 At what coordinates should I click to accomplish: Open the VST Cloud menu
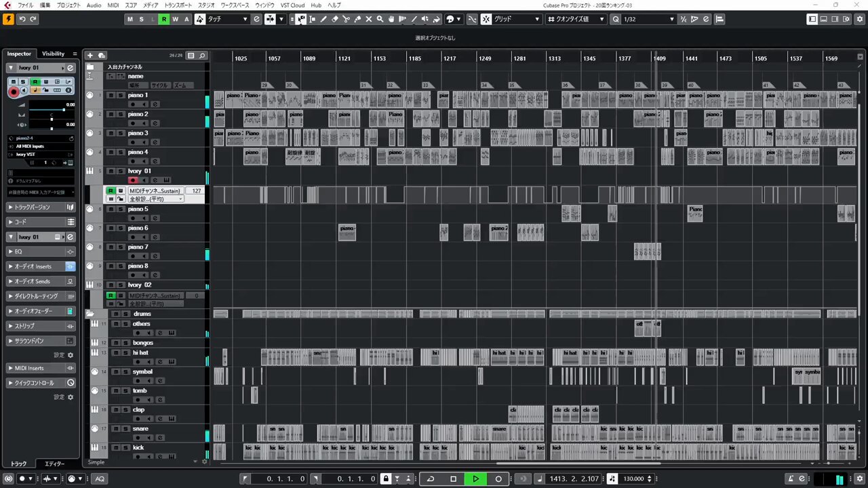tap(293, 5)
